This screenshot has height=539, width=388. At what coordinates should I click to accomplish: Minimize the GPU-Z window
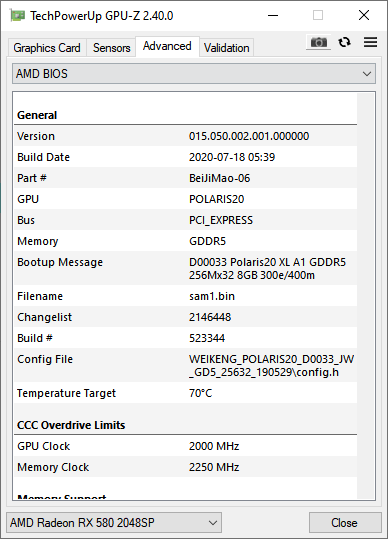coord(273,15)
